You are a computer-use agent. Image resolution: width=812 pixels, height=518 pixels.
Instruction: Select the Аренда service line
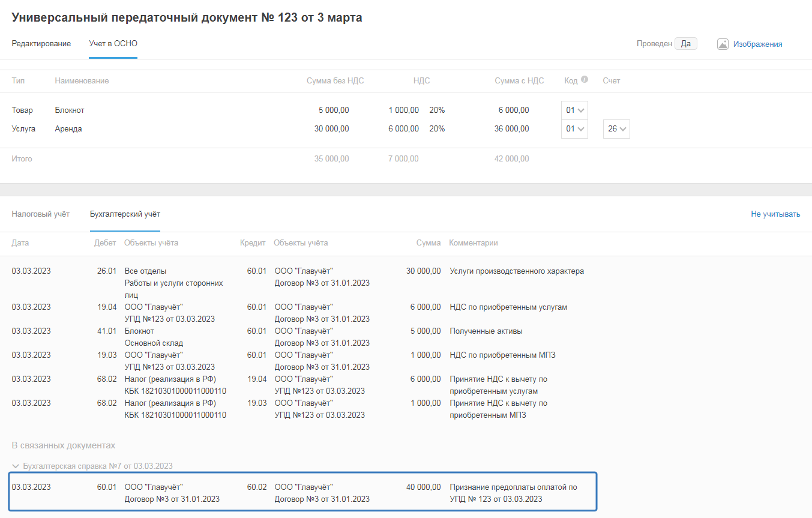68,129
